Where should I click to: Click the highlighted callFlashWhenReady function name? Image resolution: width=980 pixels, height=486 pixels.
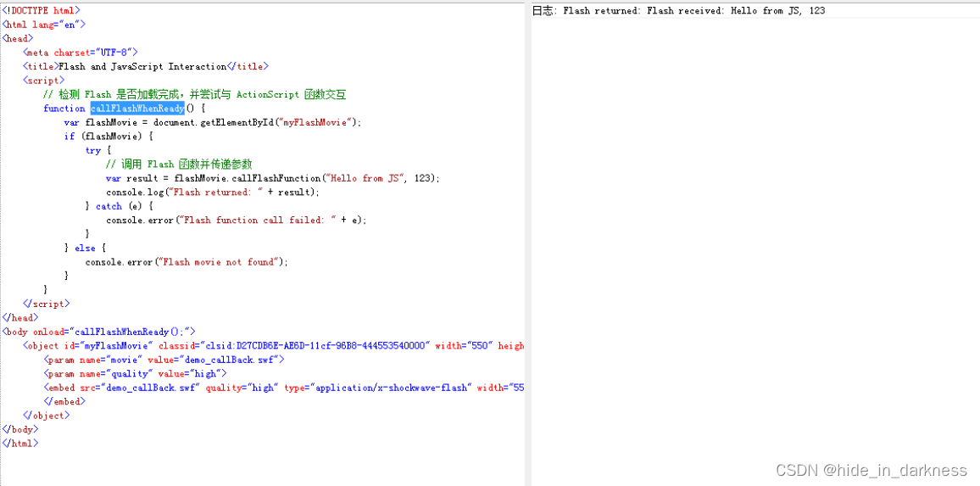[137, 109]
